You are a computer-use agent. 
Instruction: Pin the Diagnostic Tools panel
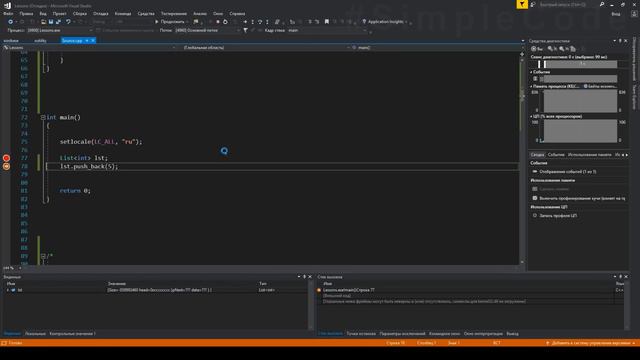(620, 41)
